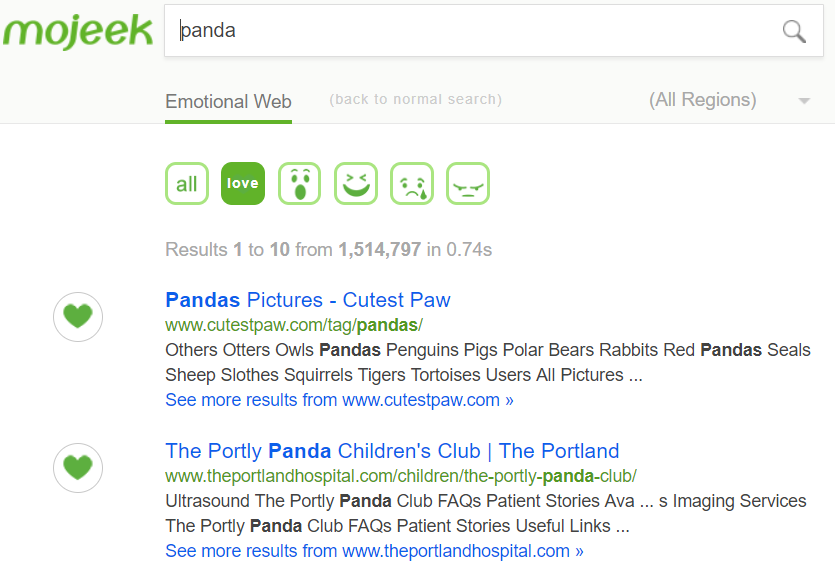Select the crying face emotion filter
Screen dimensions: 835x572
click(x=411, y=183)
